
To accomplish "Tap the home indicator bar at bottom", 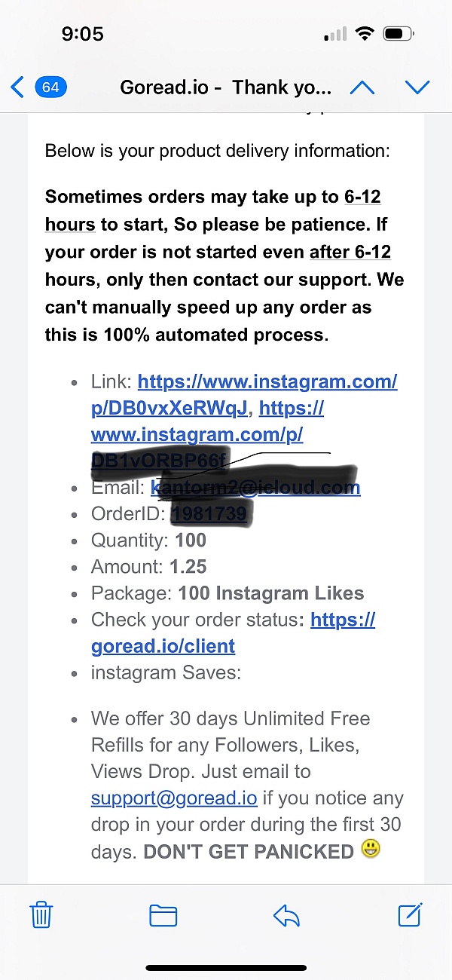I will pyautogui.click(x=226, y=968).
